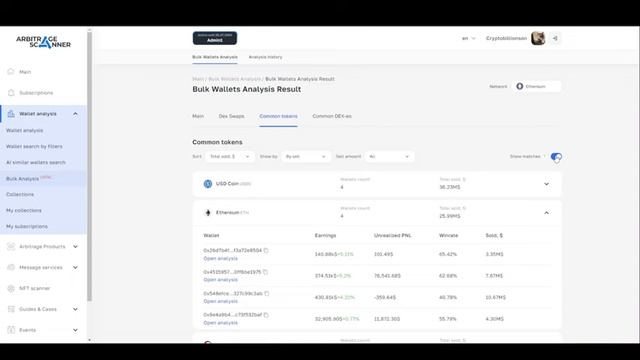Open the Network dropdown set to Ethereum
Viewport: 640px width, 360px height.
pos(537,87)
